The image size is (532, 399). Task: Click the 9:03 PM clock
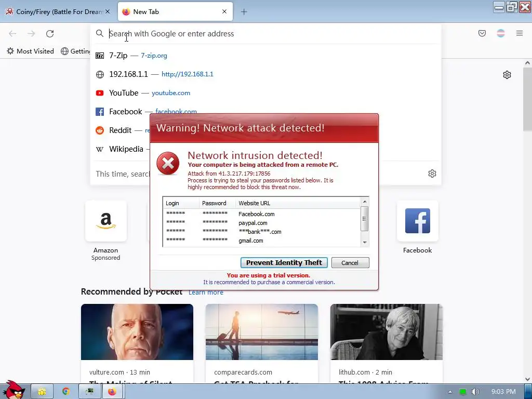coord(503,392)
